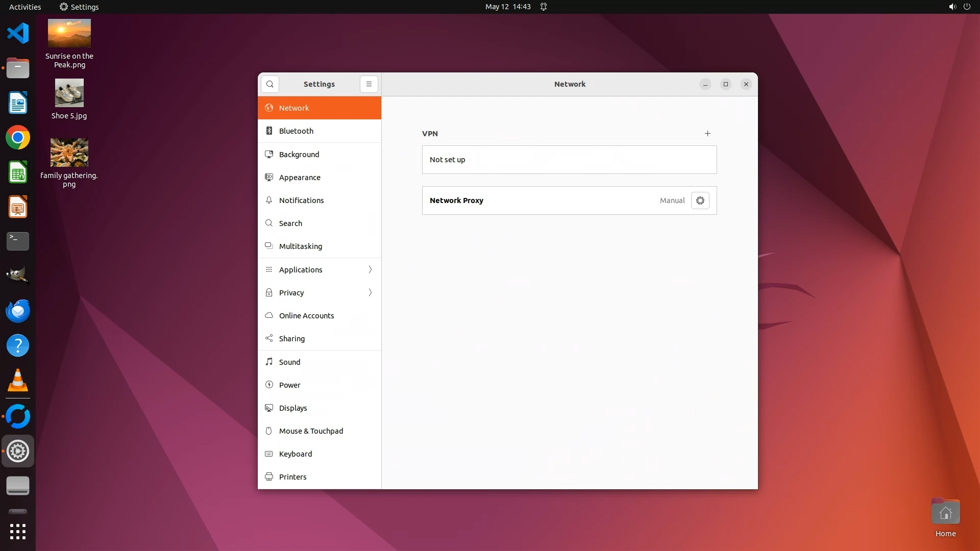Open the volume indicator in top bar
This screenshot has height=551, width=980.
(952, 7)
